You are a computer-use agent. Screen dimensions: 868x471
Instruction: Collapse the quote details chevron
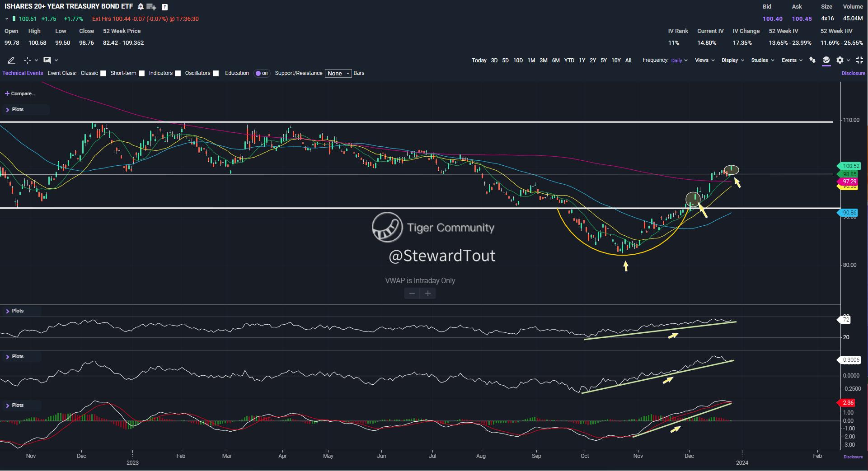point(7,19)
